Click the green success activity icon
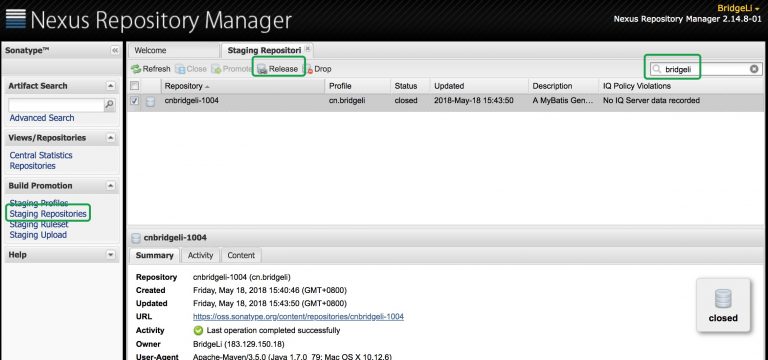Image resolution: width=768 pixels, height=360 pixels. point(198,330)
